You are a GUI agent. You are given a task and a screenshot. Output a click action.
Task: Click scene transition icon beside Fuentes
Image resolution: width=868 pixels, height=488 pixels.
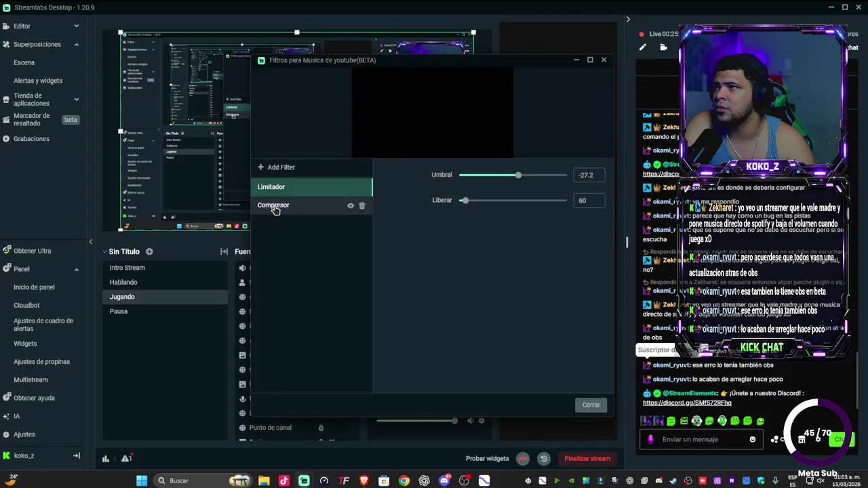pyautogui.click(x=224, y=251)
